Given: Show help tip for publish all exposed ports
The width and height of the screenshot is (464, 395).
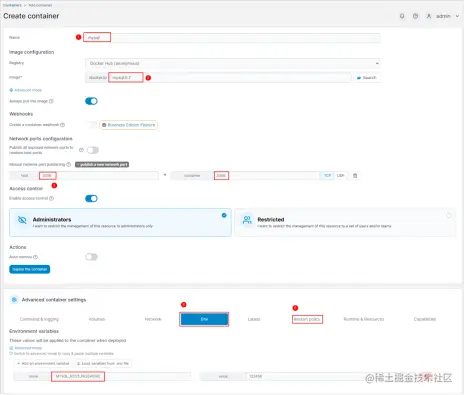Looking at the screenshot, I should [81, 150].
